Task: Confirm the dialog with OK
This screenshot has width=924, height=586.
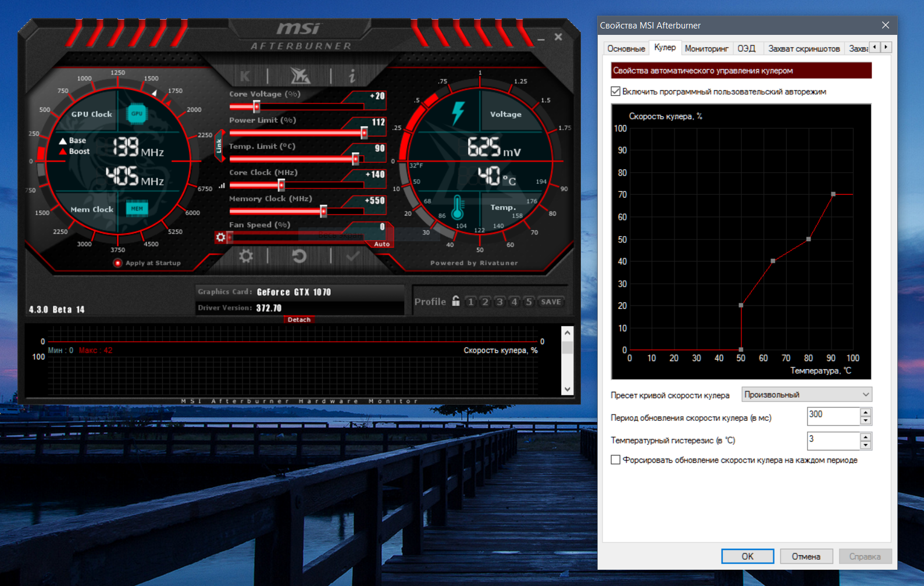Action: pyautogui.click(x=748, y=556)
